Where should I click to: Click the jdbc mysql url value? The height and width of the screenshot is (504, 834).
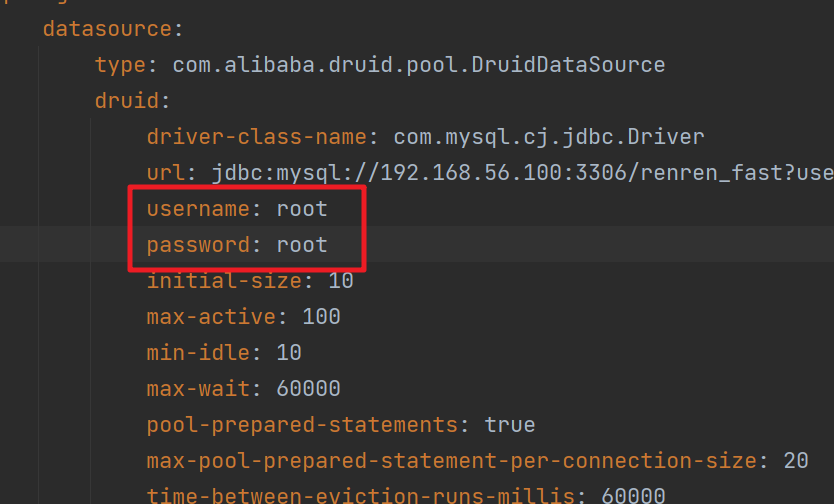[x=522, y=173]
